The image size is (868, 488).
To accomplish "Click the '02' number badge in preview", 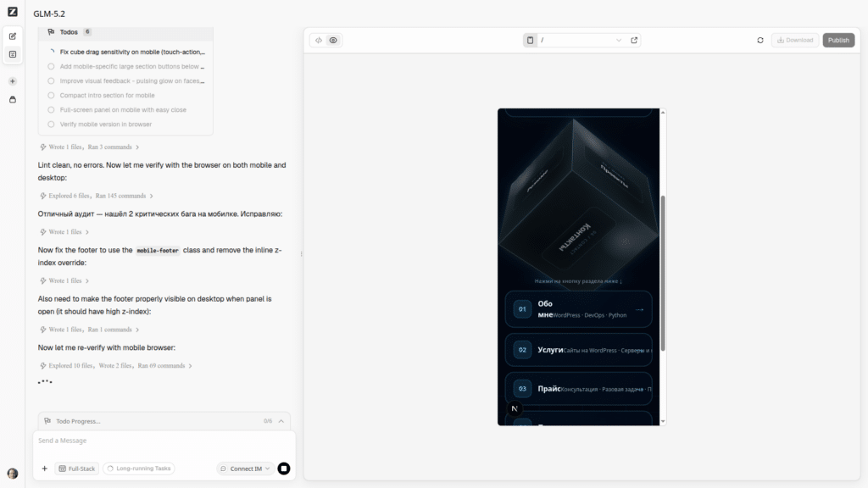I will (522, 350).
